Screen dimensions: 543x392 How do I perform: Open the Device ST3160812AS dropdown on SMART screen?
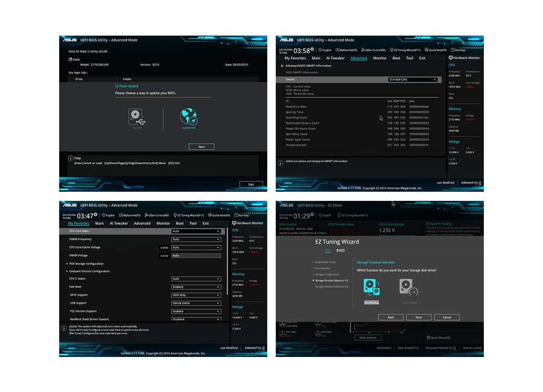coord(413,80)
